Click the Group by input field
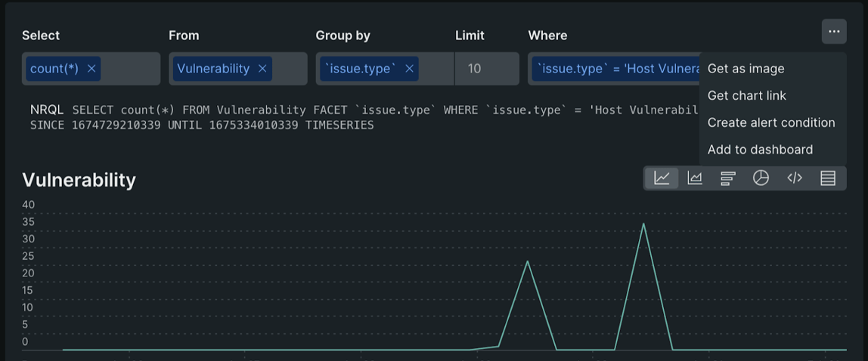Viewport: 868px width, 361px height. coord(386,69)
